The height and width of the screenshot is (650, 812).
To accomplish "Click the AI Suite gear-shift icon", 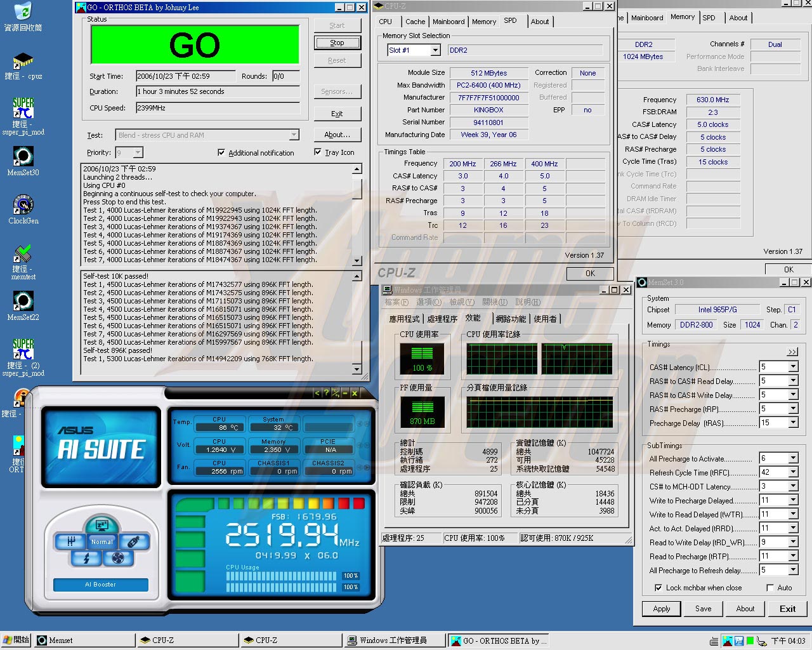I will click(71, 541).
